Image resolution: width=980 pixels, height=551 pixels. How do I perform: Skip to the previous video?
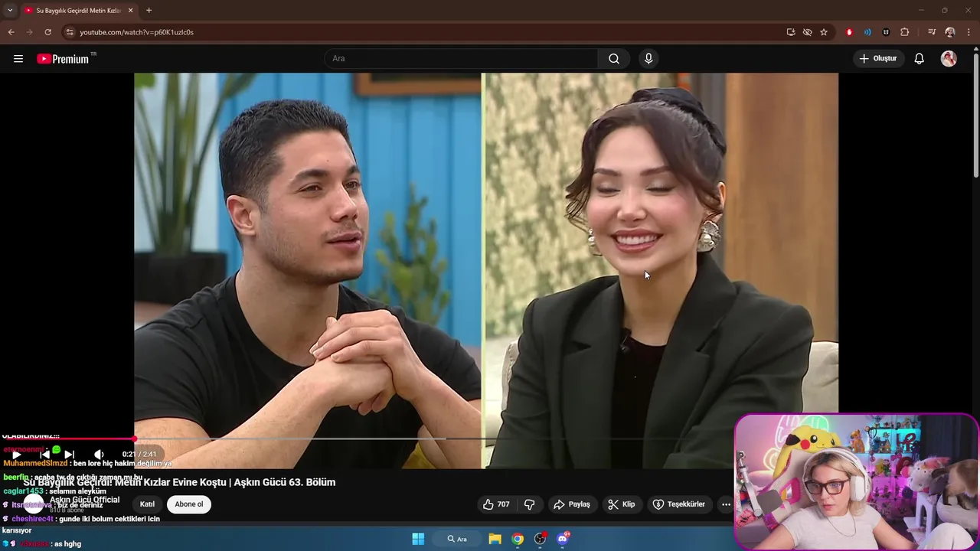coord(45,455)
